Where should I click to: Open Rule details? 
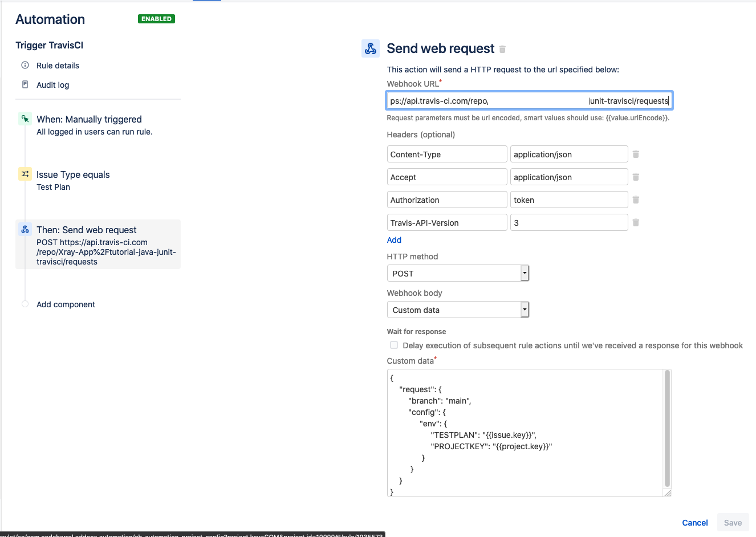pyautogui.click(x=58, y=66)
